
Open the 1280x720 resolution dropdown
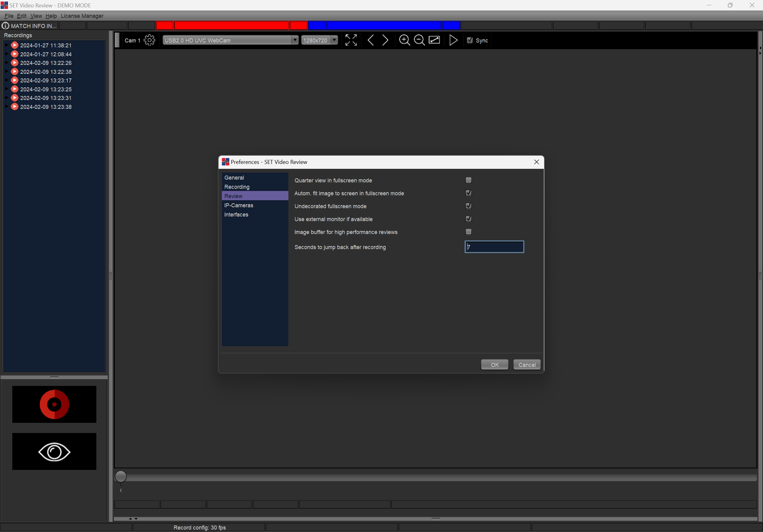[334, 40]
